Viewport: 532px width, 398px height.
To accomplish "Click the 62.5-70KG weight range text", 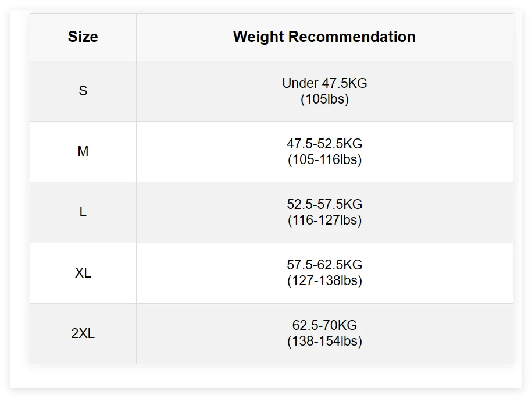I will tap(324, 325).
